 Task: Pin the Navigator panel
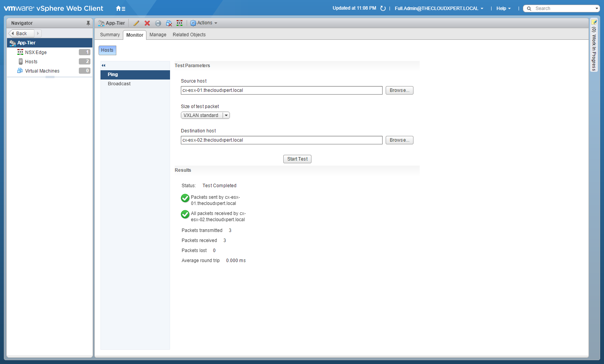tap(88, 23)
